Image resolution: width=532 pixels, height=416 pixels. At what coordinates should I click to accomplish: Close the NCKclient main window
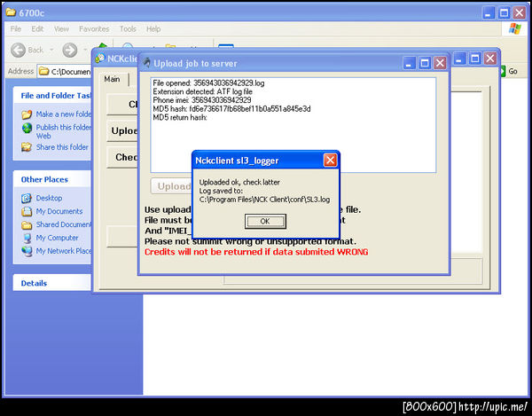click(490, 59)
